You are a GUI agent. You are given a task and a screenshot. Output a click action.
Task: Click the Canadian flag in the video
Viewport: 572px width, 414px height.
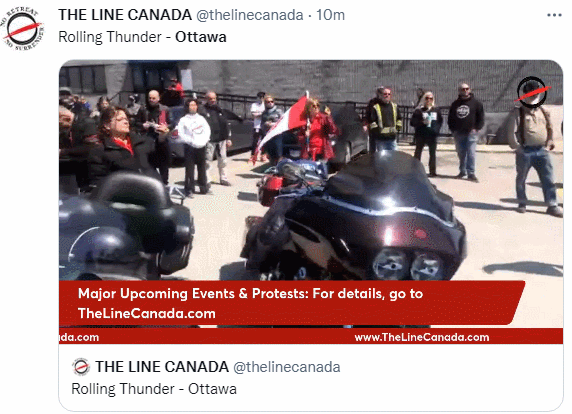283,126
